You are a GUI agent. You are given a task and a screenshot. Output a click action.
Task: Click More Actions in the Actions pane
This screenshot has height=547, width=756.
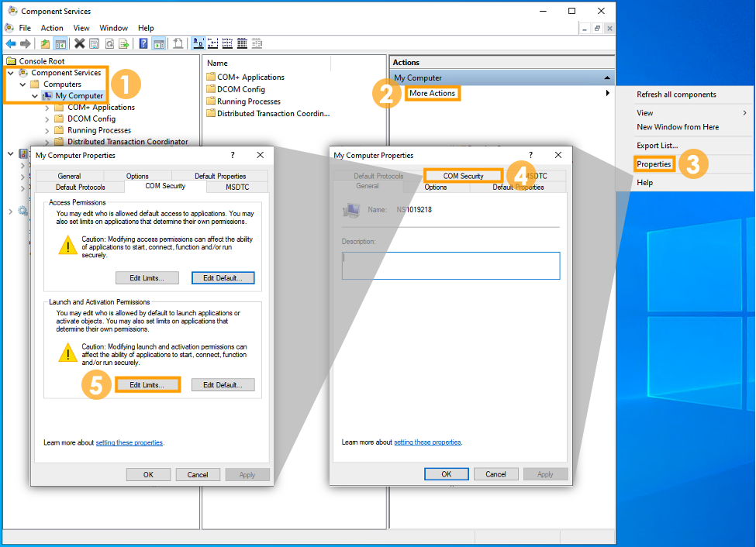432,93
